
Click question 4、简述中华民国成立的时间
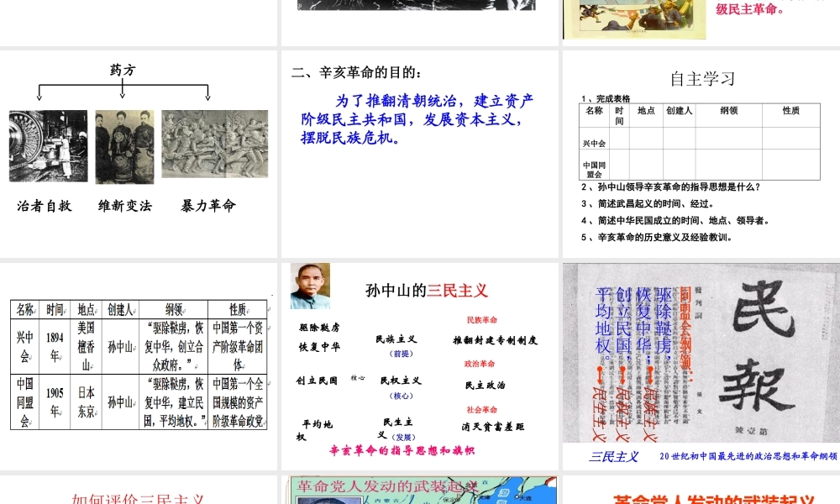click(x=676, y=220)
